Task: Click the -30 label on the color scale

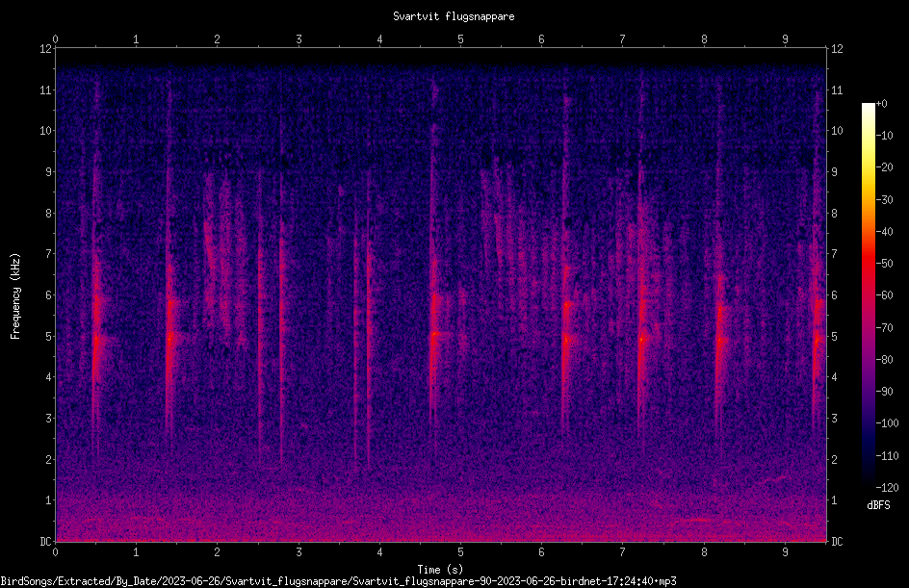Action: tap(884, 200)
